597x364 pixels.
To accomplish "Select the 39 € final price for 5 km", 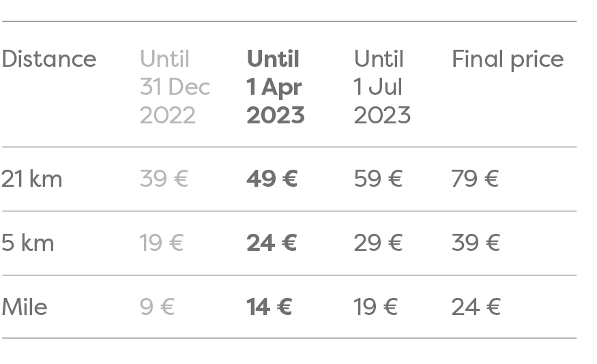I will tap(476, 243).
